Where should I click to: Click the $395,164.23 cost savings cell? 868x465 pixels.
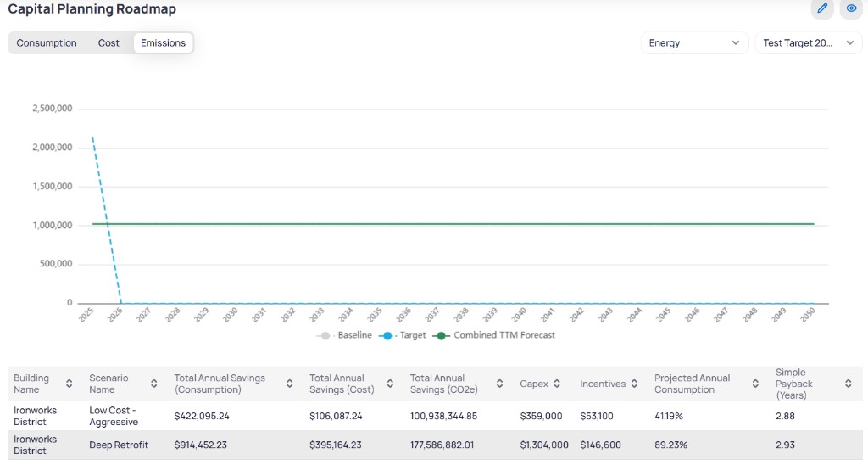tap(336, 445)
